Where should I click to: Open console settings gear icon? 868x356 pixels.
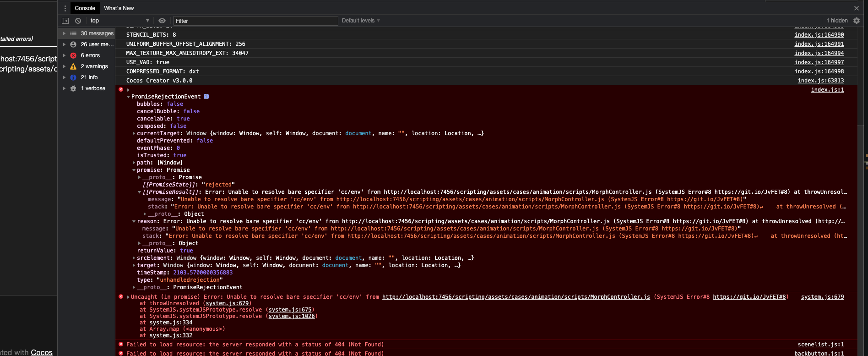coord(857,21)
